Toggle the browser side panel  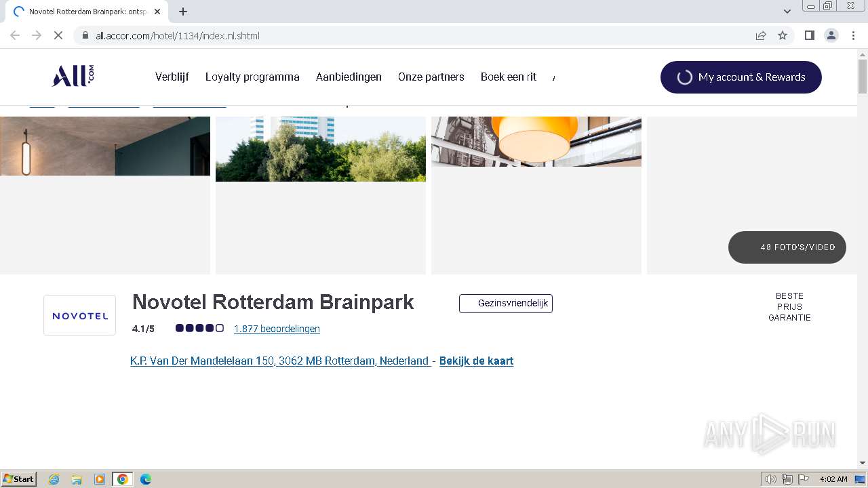tap(809, 35)
